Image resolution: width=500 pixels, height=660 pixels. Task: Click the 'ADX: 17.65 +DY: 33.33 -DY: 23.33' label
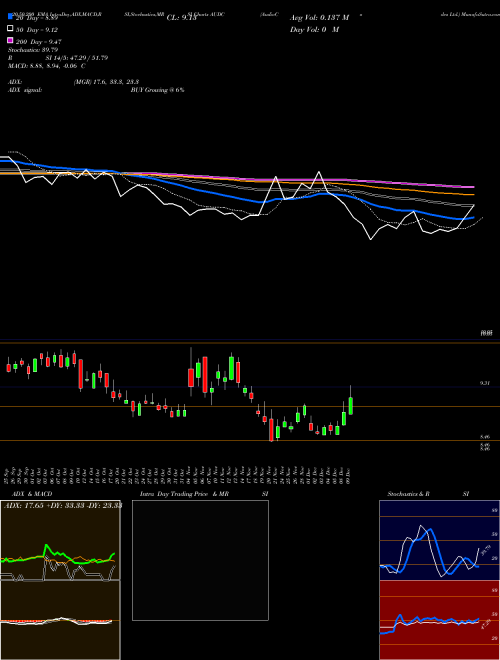63,506
